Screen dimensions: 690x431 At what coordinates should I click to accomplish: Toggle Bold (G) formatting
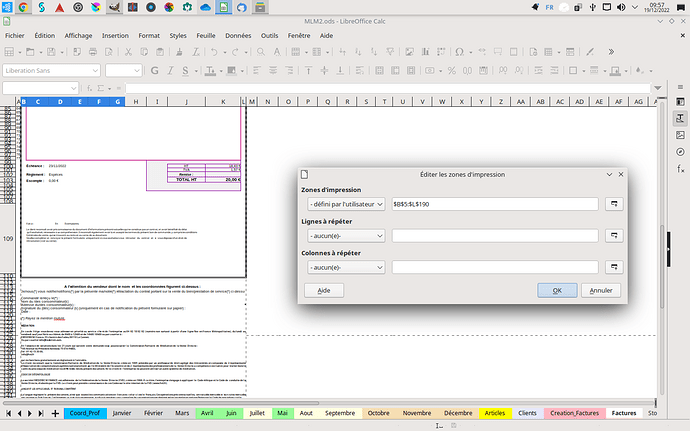(x=154, y=70)
